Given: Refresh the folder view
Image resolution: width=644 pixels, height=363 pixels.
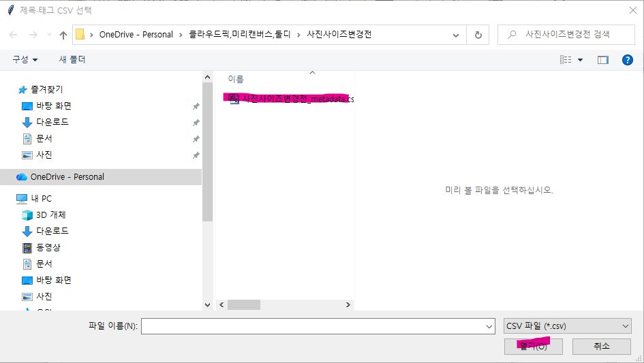Looking at the screenshot, I should [x=478, y=35].
